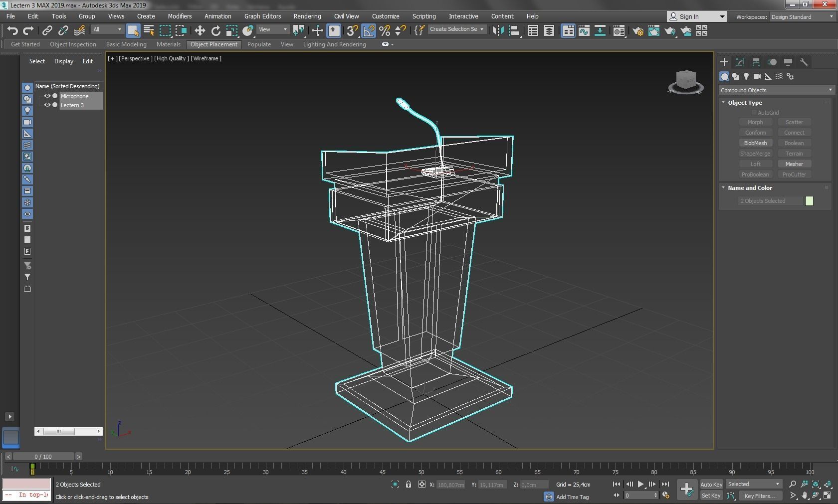The image size is (838, 504).
Task: Click the Redo arrow icon
Action: click(28, 31)
